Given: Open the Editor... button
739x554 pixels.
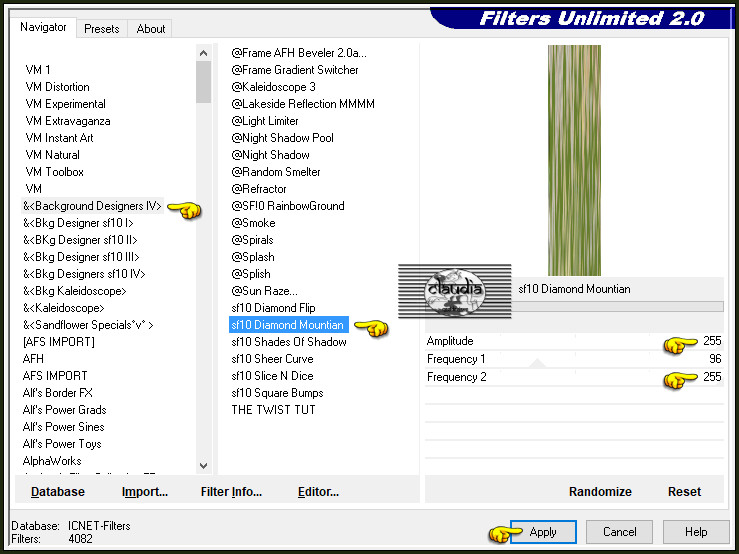Looking at the screenshot, I should click(x=318, y=491).
